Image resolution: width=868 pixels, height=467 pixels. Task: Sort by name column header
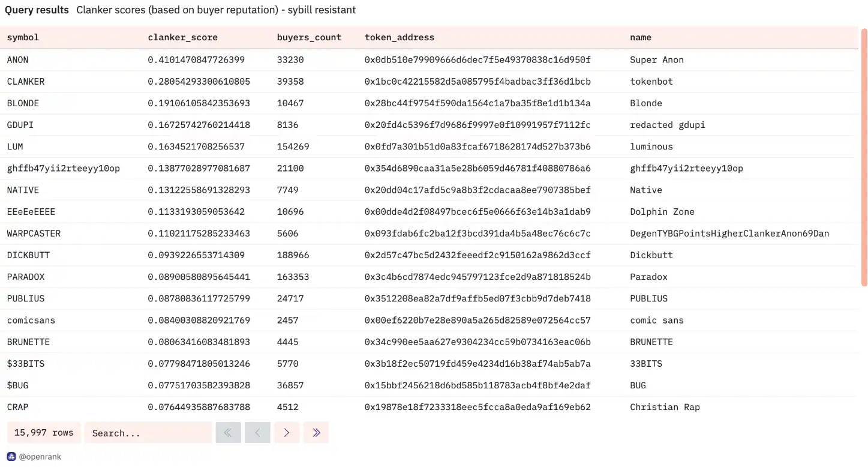coord(640,37)
